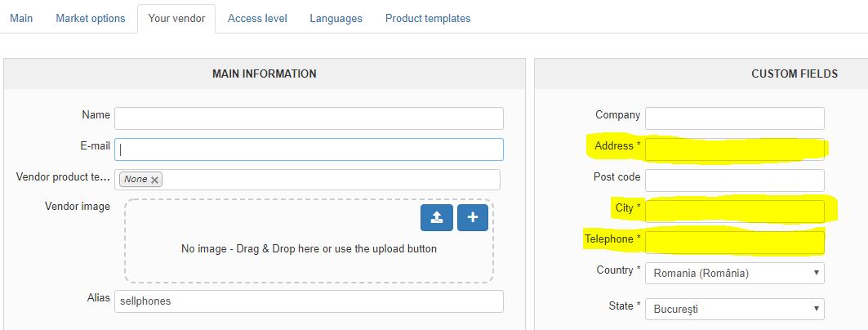Click the highlighted Telephone field
Viewport: 868px width, 330px height.
click(x=734, y=243)
